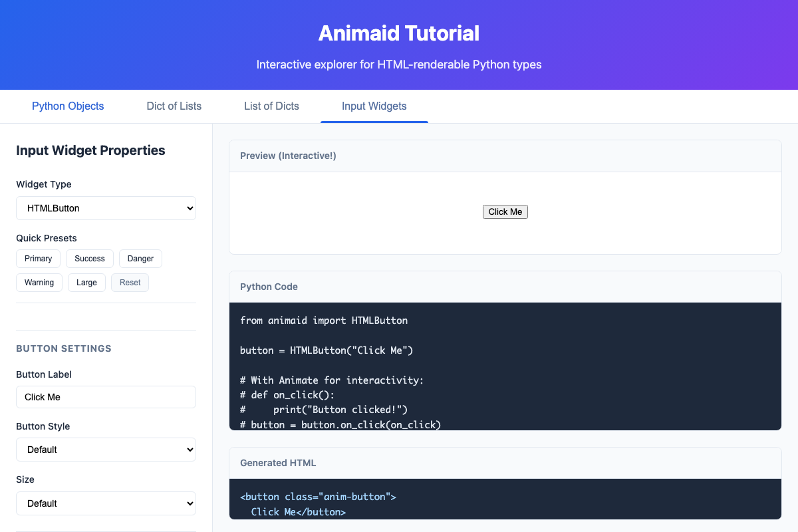Click the interactive Click Me preview button
The image size is (798, 532).
(x=505, y=211)
